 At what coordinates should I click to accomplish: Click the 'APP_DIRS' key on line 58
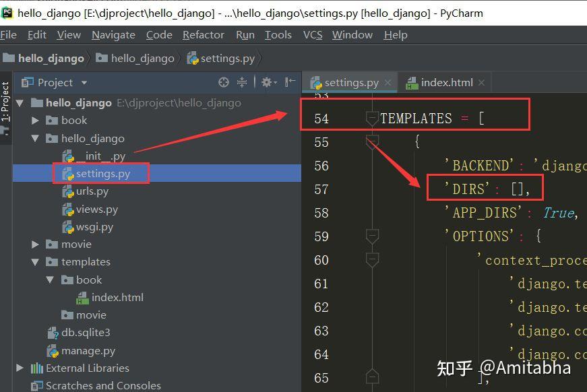click(x=483, y=213)
